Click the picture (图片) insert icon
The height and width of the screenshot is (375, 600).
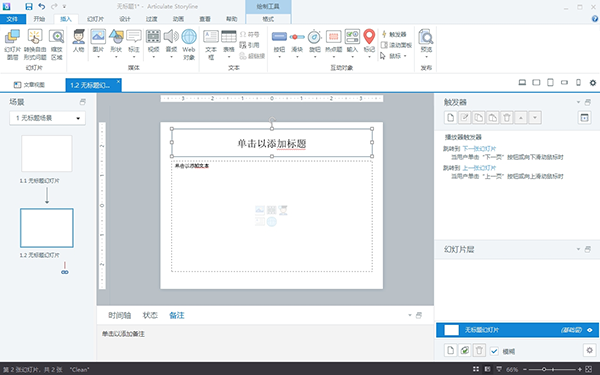[x=98, y=36]
